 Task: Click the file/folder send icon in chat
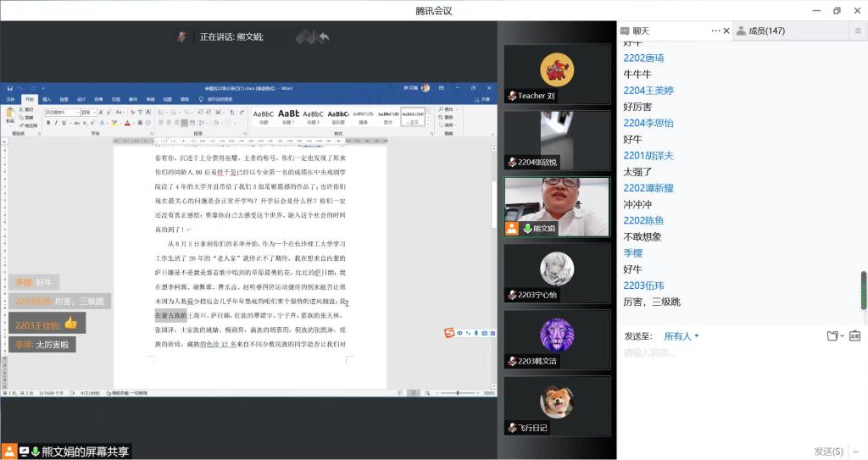833,336
